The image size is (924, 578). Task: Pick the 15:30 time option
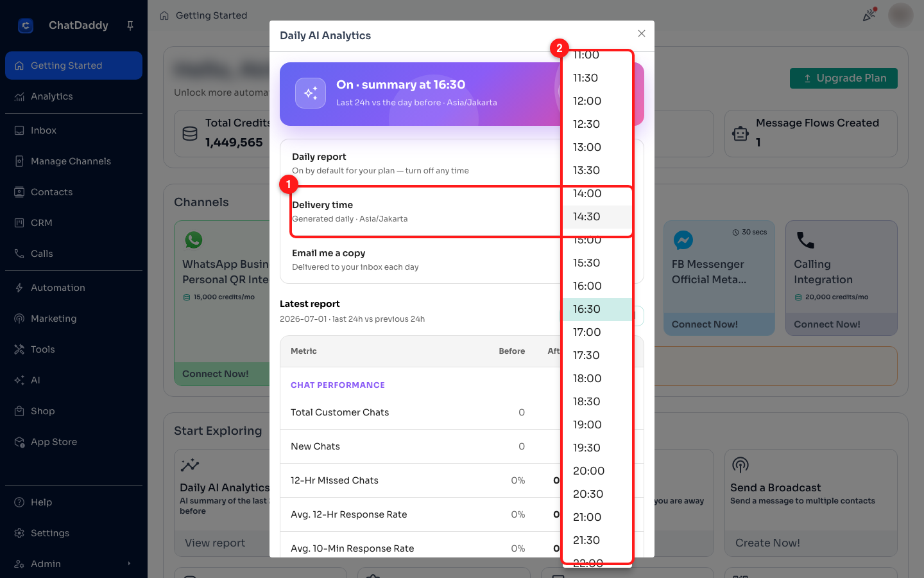pyautogui.click(x=597, y=263)
